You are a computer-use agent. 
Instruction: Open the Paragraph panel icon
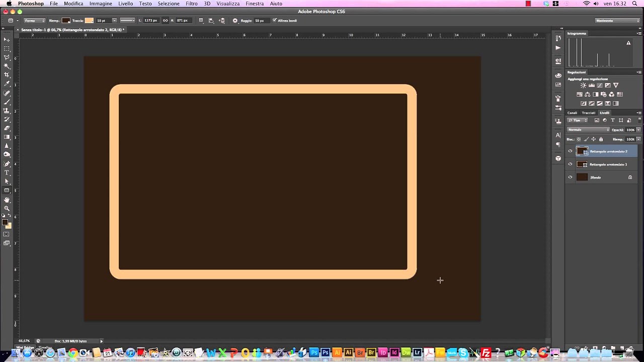tap(558, 145)
